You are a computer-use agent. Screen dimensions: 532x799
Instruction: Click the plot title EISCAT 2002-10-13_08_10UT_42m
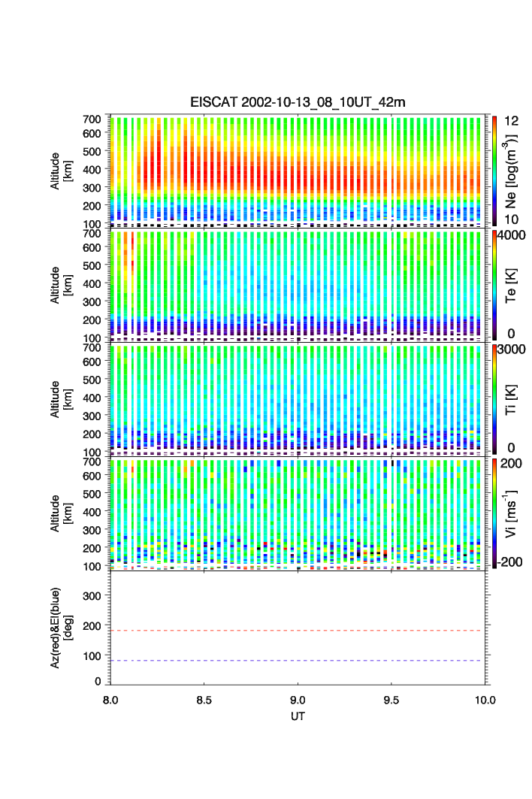point(298,103)
